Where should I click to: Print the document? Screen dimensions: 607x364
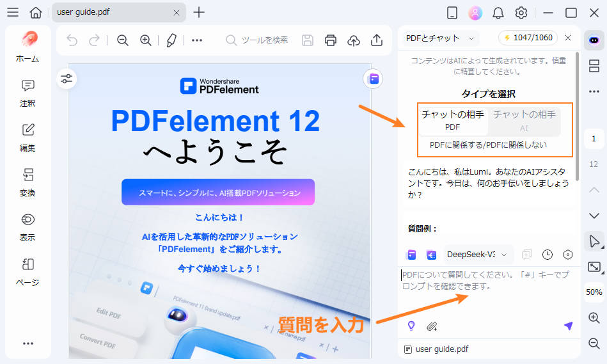(331, 40)
